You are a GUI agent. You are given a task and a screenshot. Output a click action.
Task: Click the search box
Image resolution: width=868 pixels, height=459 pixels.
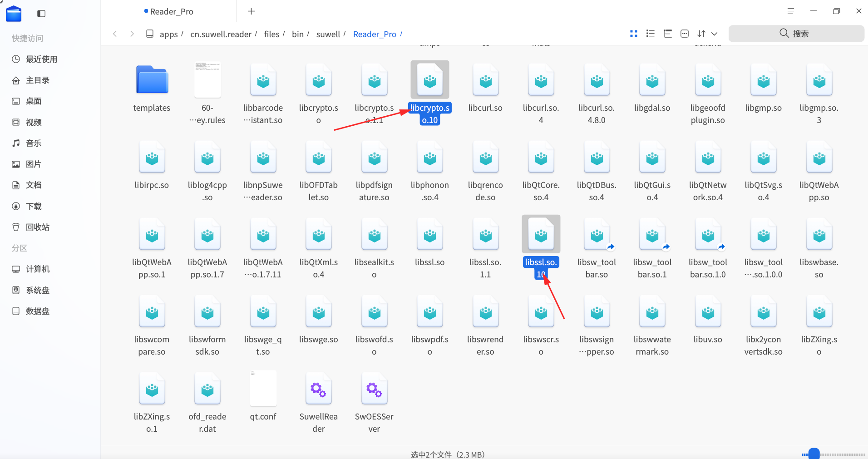coord(796,34)
